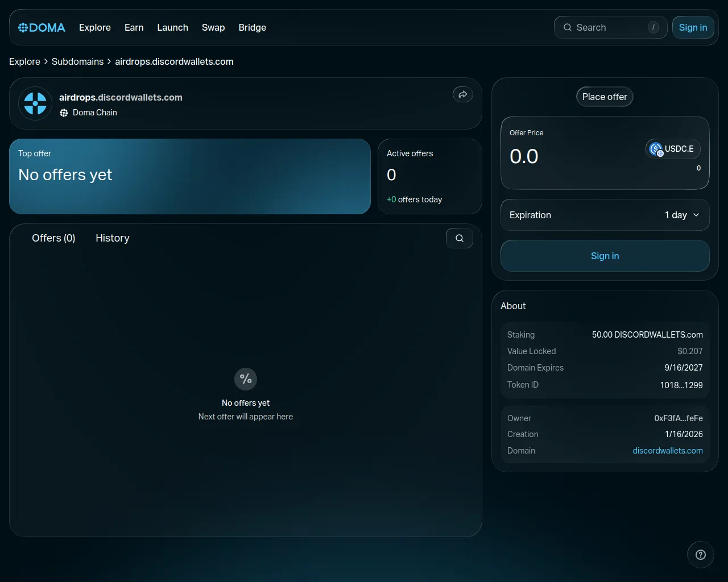Click the No offers yet empty-state text

tap(246, 403)
